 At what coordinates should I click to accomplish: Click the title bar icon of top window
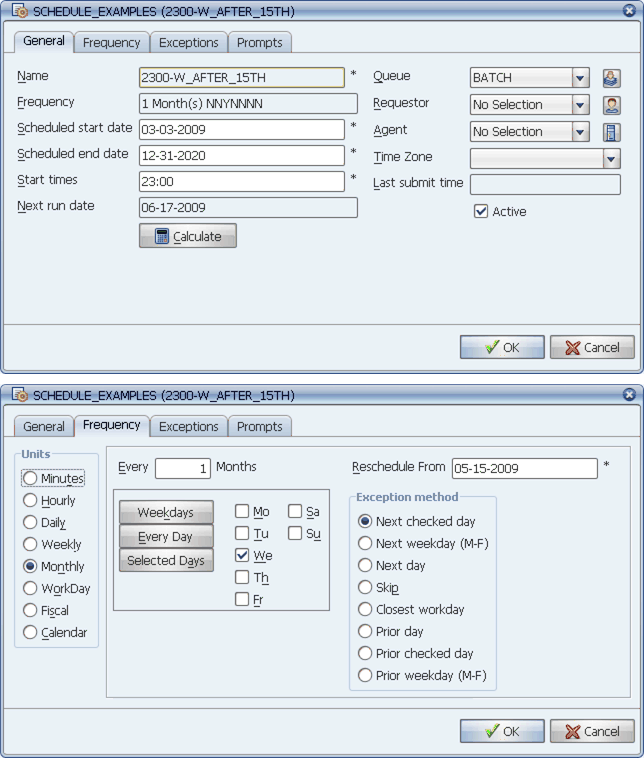pyautogui.click(x=19, y=11)
